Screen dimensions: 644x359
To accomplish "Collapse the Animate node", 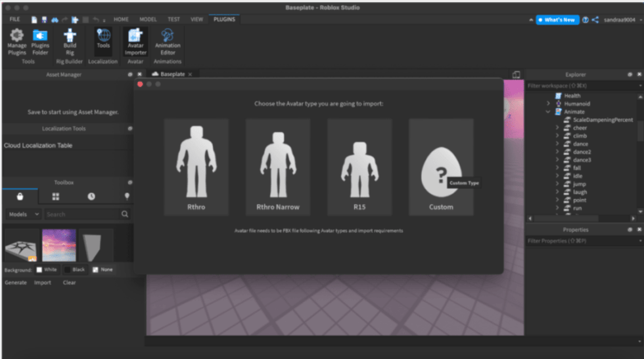I will coord(548,112).
